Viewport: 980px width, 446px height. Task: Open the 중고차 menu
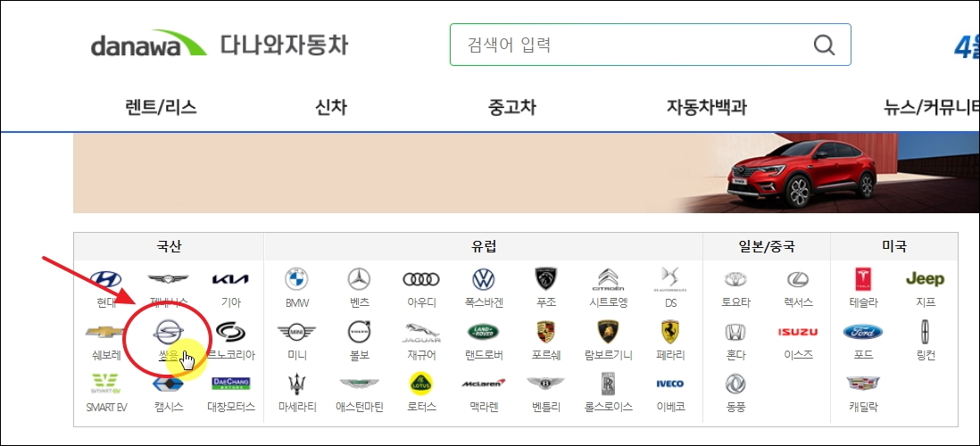pos(512,107)
